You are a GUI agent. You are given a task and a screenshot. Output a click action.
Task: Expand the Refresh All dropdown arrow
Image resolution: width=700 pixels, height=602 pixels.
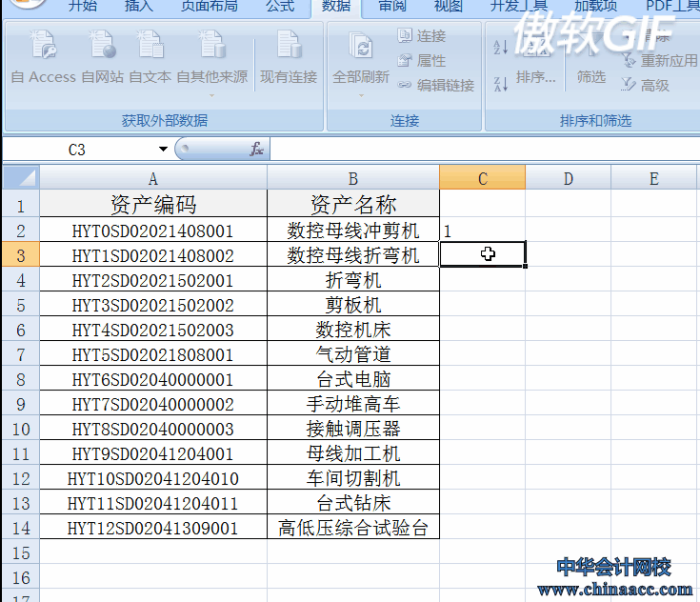[361, 95]
